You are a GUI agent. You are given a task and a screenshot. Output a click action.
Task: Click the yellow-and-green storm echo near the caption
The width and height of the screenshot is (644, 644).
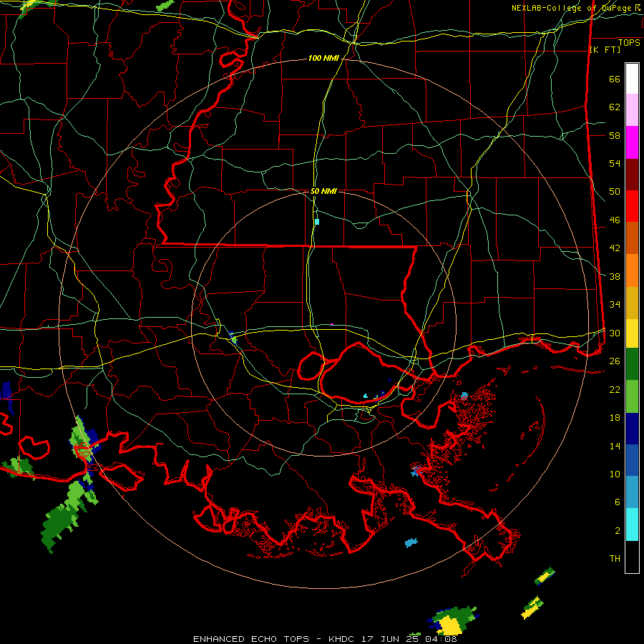tap(453, 620)
